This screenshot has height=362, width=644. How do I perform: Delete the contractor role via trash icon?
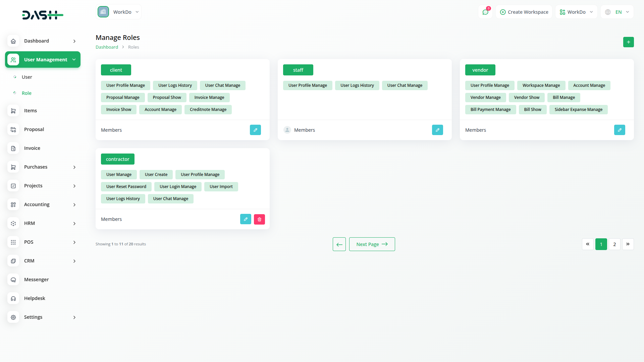259,219
